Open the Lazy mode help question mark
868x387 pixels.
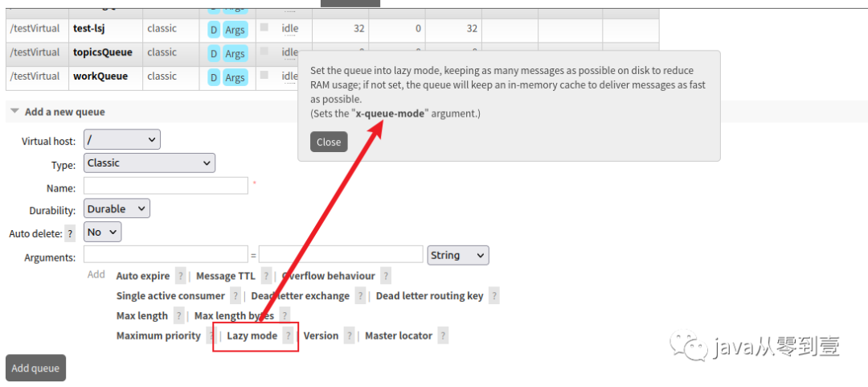[x=288, y=336]
